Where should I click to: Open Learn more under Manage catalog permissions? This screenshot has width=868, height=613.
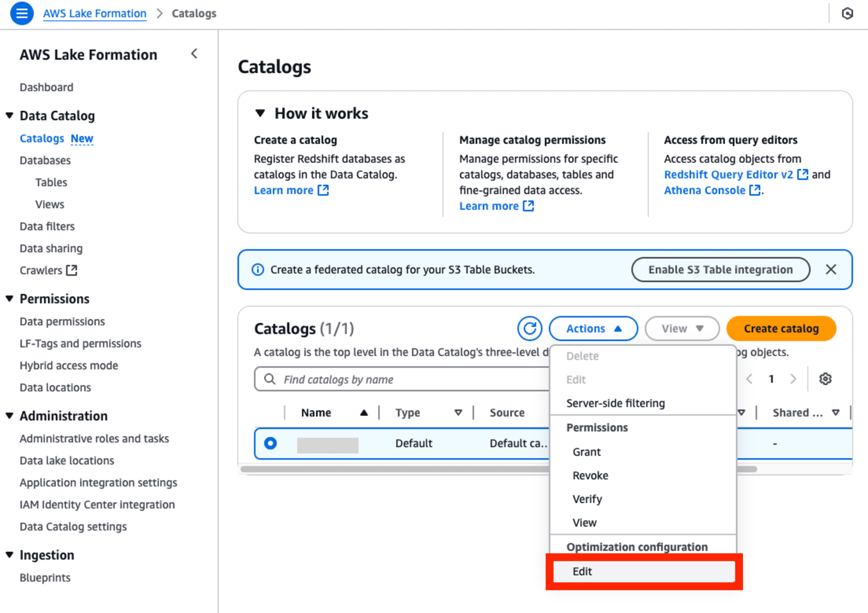pyautogui.click(x=496, y=206)
